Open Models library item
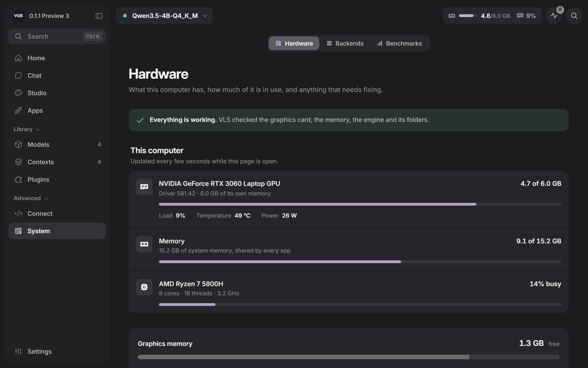Image resolution: width=588 pixels, height=368 pixels. pos(57,145)
